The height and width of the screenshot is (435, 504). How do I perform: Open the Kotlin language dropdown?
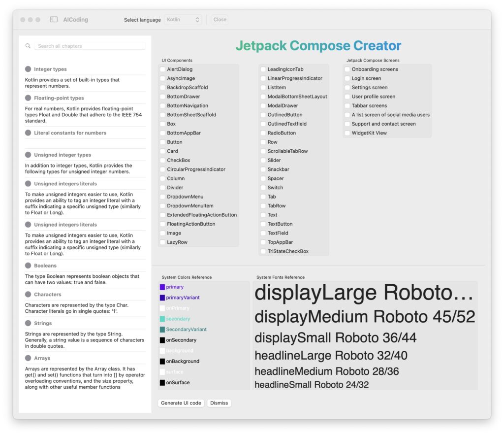(x=183, y=20)
